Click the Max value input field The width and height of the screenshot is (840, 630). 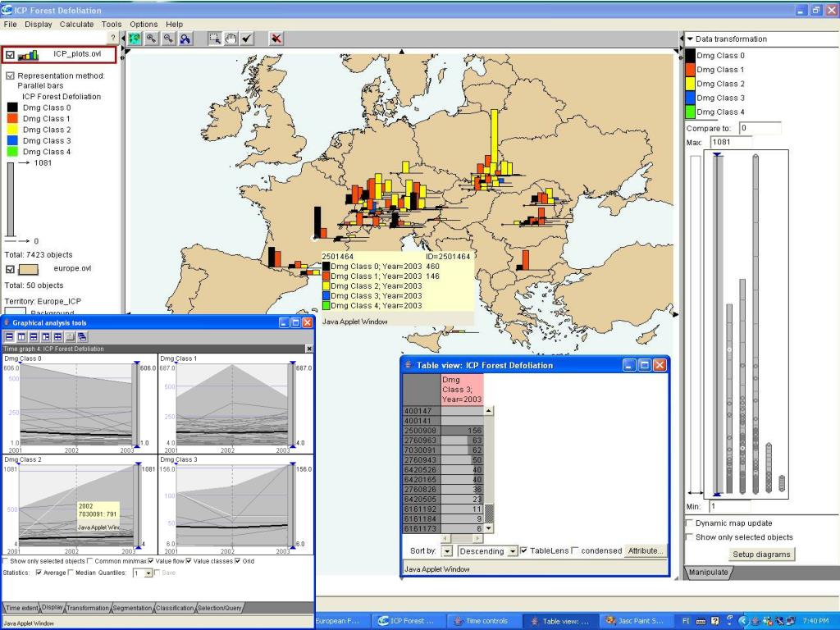[x=731, y=142]
